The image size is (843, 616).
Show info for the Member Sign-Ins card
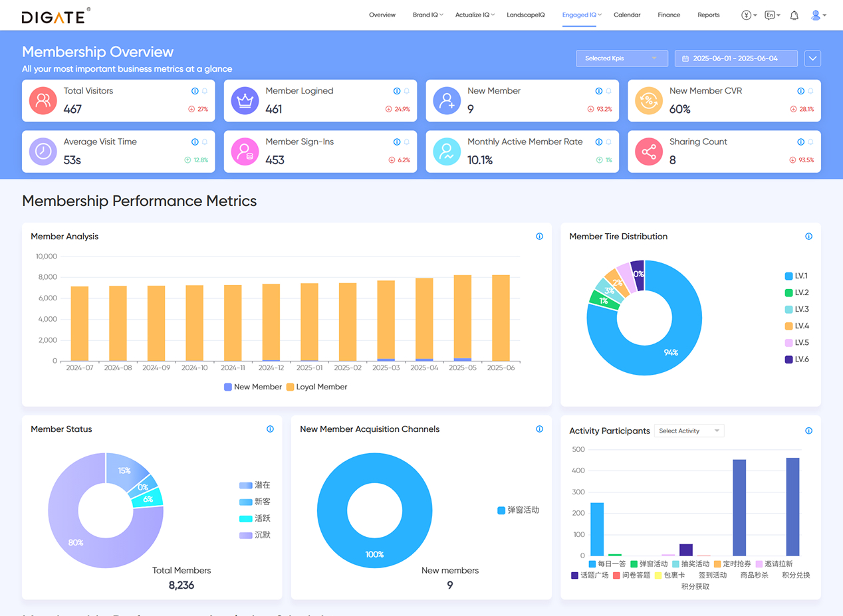397,142
